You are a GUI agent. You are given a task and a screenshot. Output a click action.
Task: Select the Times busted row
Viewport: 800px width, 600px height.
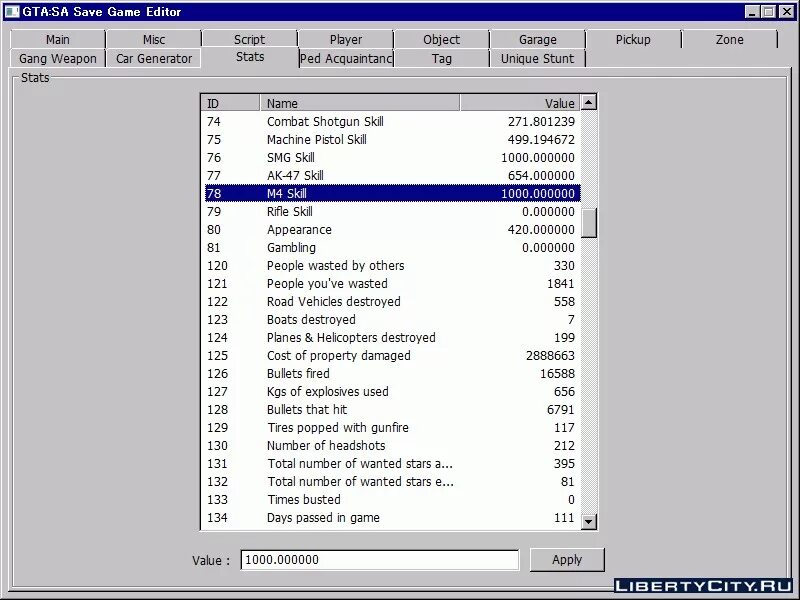pyautogui.click(x=392, y=500)
